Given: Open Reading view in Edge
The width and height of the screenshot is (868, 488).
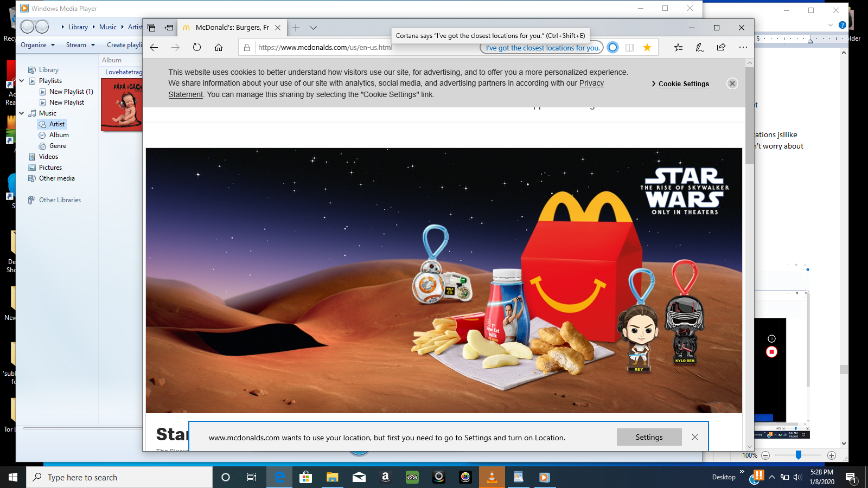Looking at the screenshot, I should click(629, 48).
